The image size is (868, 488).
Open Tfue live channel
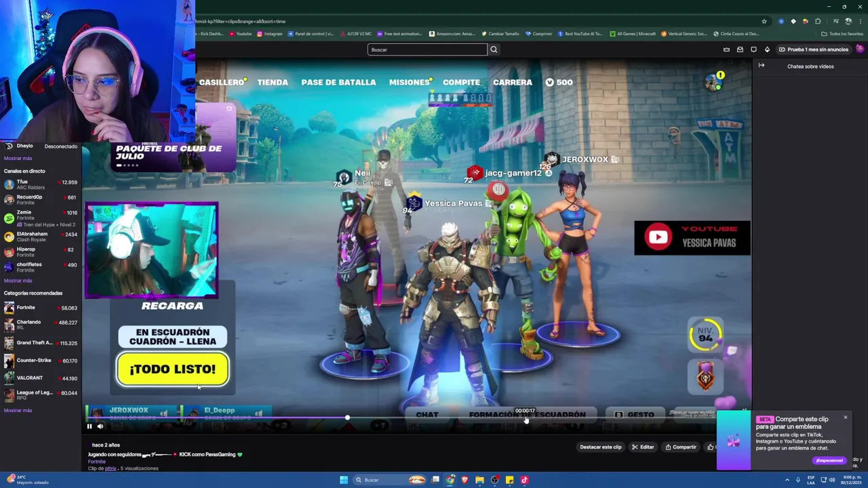40,184
